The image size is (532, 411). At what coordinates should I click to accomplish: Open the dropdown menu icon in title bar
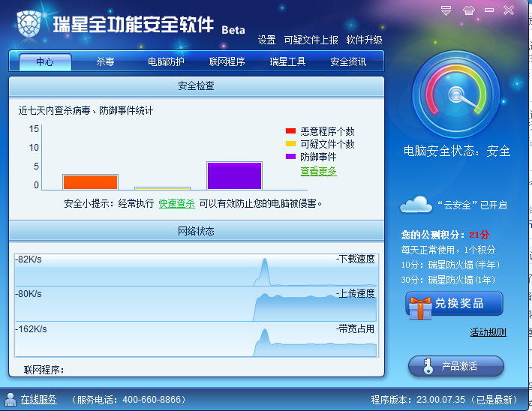(446, 10)
